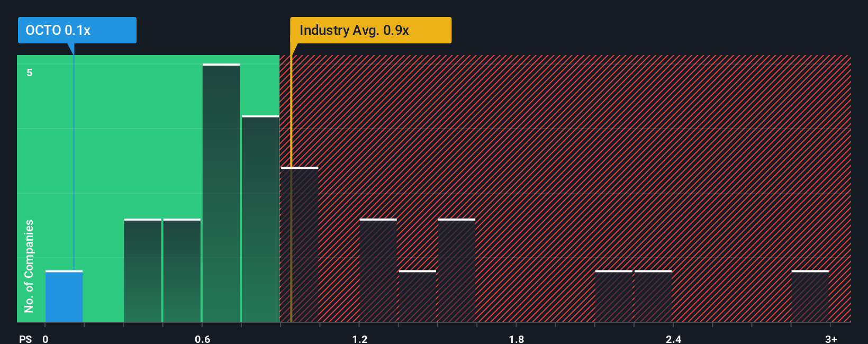Click the 2.4 x-axis label
The image size is (868, 344).
tap(673, 339)
